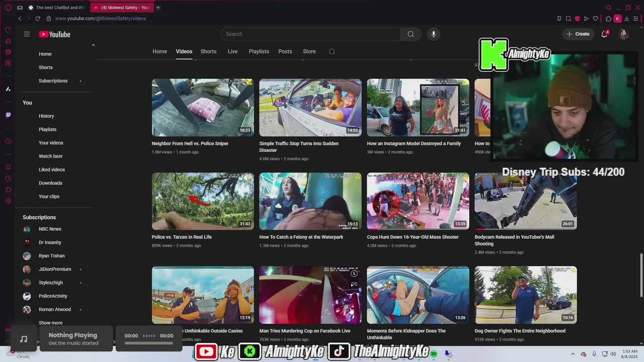
Task: Open the Posts tab
Action: click(285, 51)
